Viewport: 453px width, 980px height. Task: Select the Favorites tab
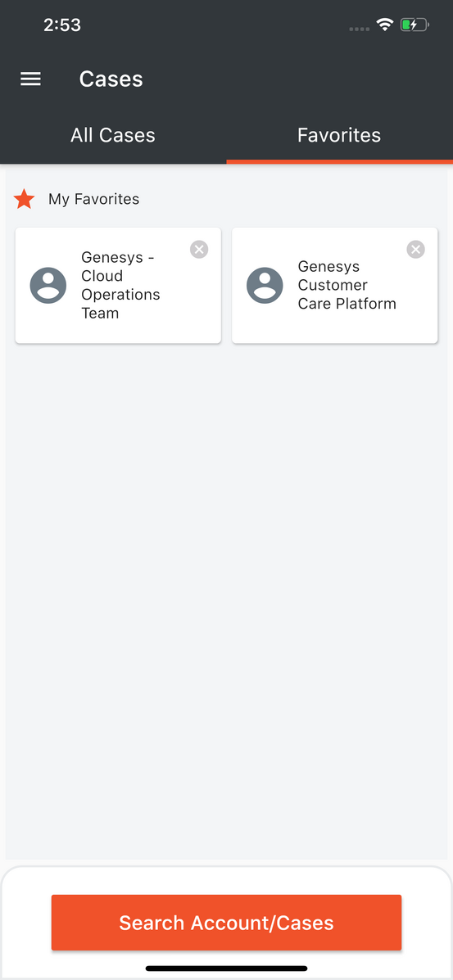339,135
